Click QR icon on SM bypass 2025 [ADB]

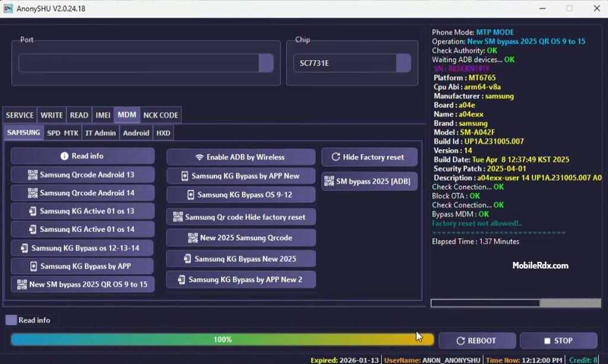(329, 181)
